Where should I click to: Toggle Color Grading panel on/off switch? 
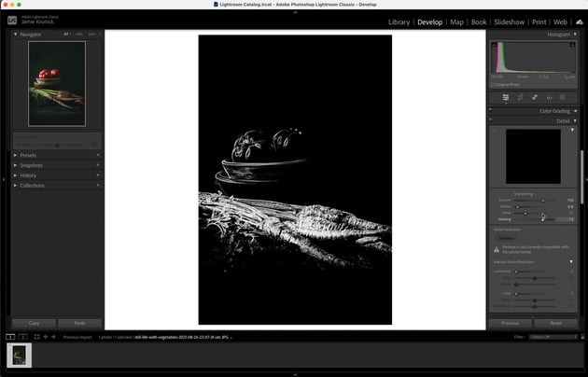(491, 110)
